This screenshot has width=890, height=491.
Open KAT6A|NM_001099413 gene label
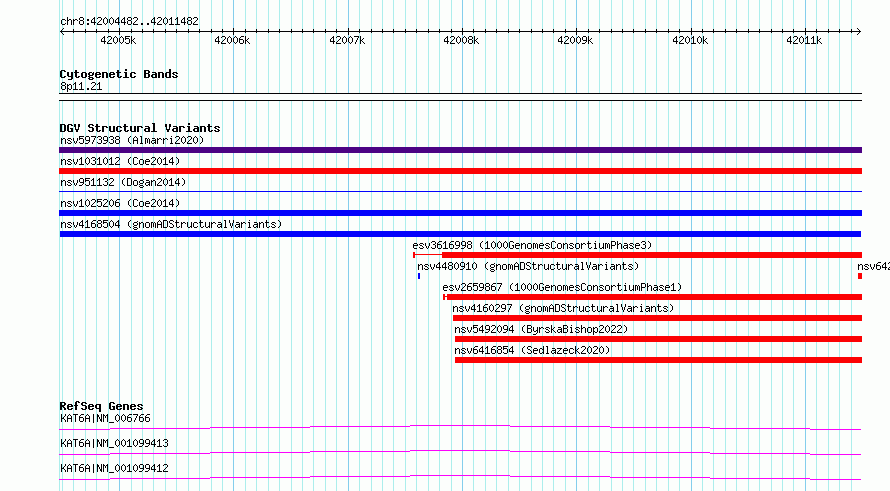[114, 443]
